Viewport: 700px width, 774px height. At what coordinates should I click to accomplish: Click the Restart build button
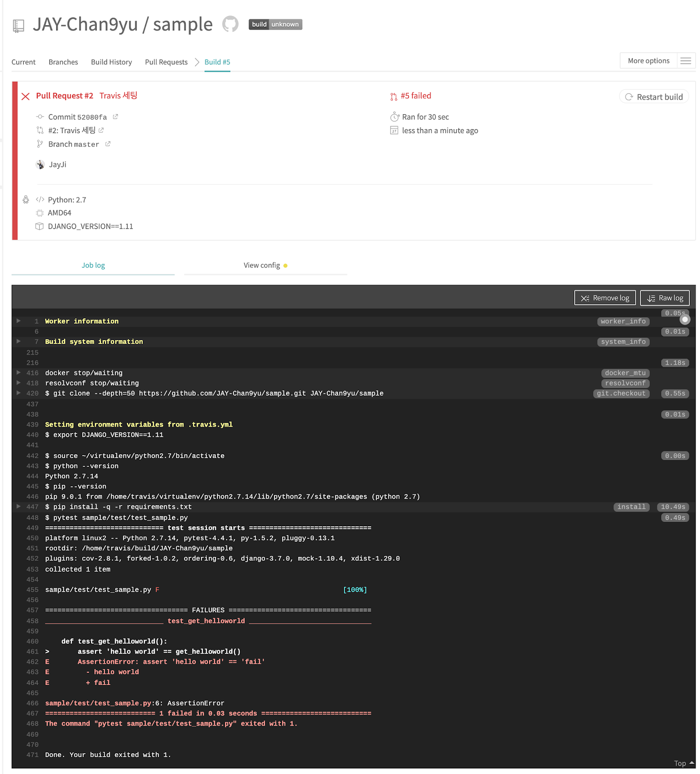click(654, 97)
